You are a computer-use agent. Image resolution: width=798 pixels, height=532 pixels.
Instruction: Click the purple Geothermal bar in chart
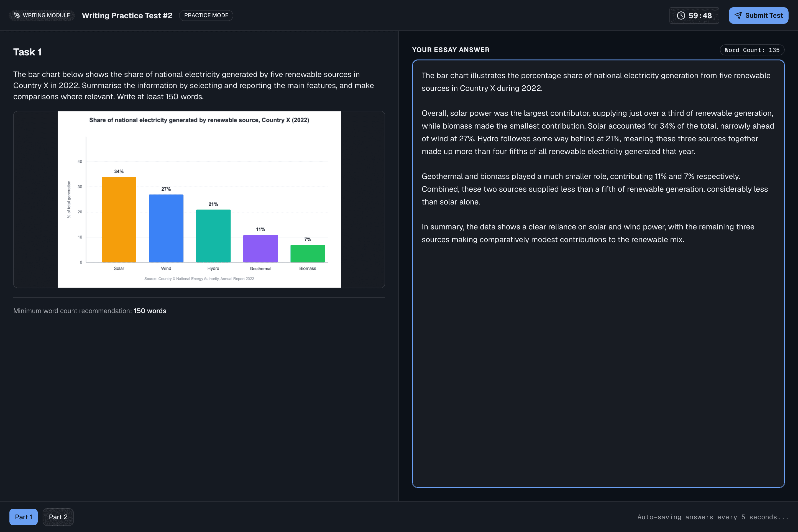click(260, 248)
